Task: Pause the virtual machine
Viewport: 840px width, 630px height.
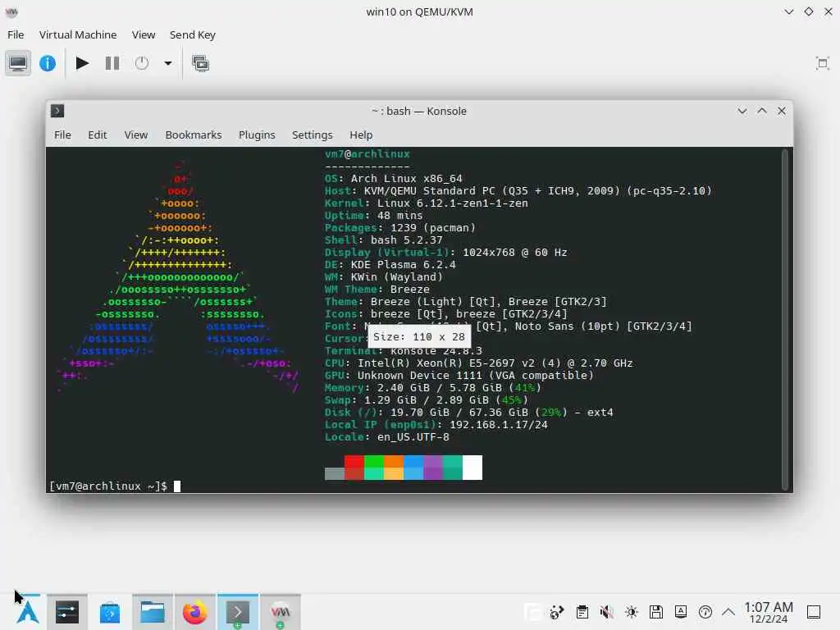Action: tap(112, 63)
